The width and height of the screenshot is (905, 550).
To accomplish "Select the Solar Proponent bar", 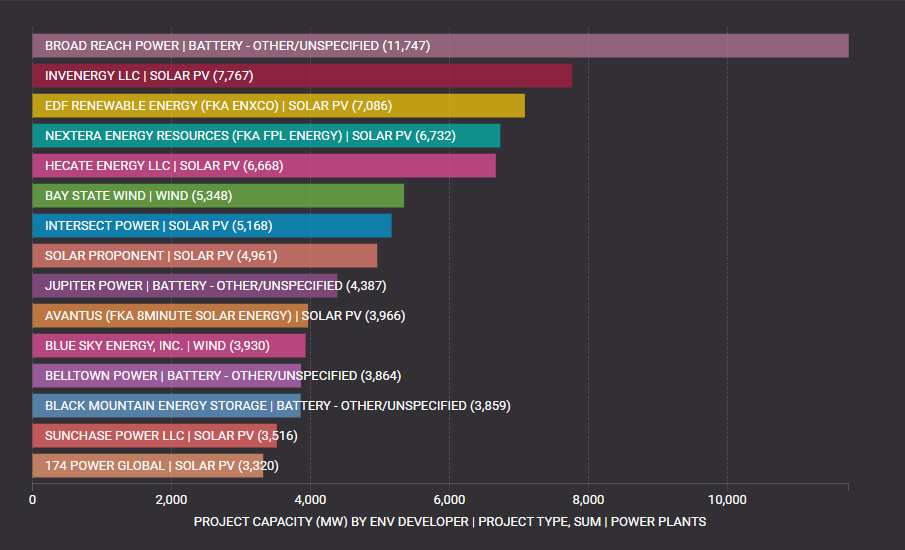I will (205, 256).
